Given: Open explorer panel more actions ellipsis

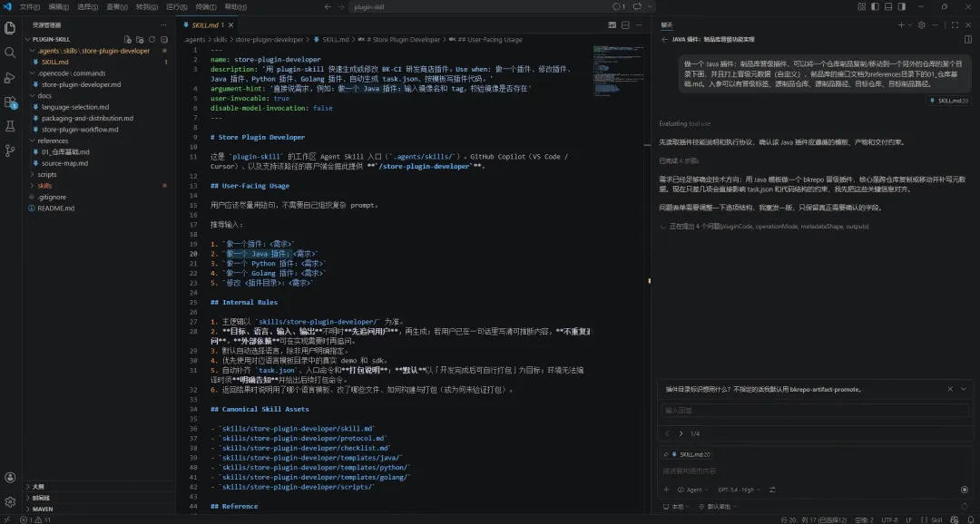Looking at the screenshot, I should point(163,25).
